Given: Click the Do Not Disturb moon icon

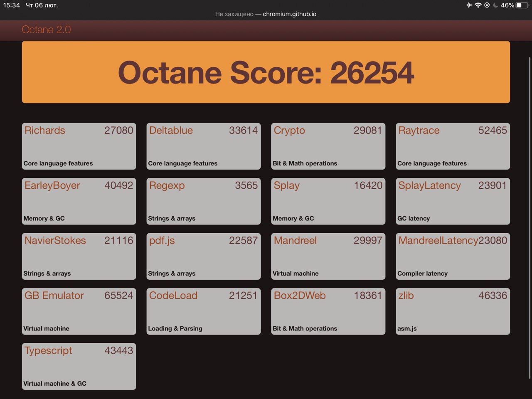Looking at the screenshot, I should tap(495, 5).
